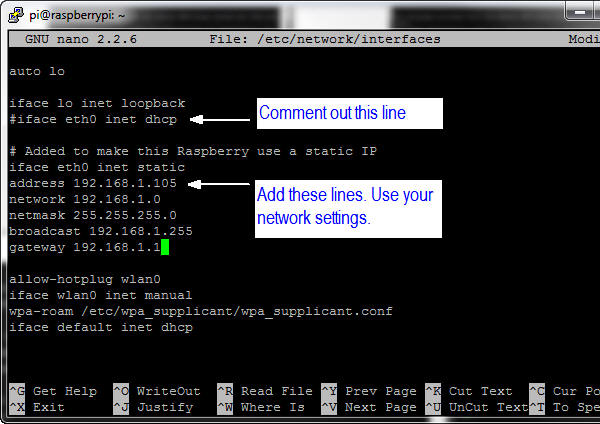Click the '^U UnCut Text' shortcut
The height and width of the screenshot is (424, 600).
click(x=477, y=407)
